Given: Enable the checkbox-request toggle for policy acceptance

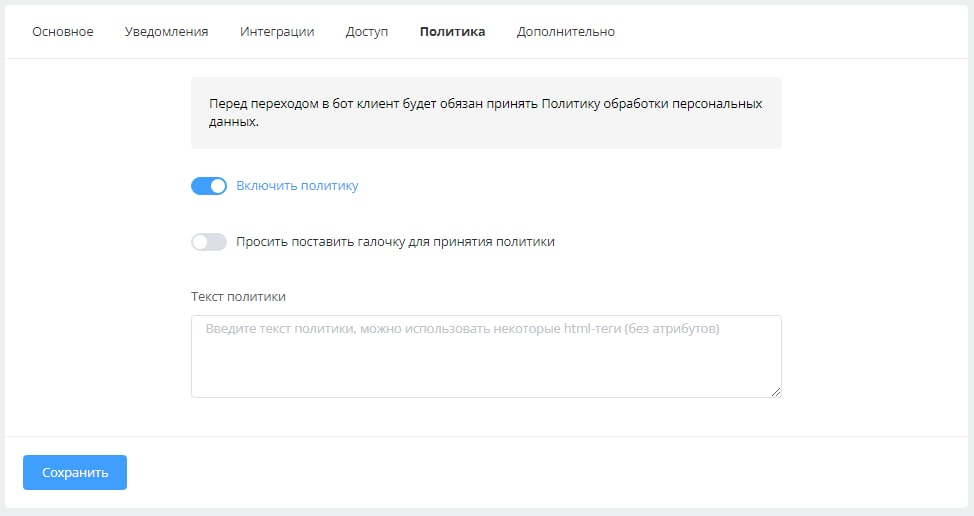Looking at the screenshot, I should tap(209, 242).
